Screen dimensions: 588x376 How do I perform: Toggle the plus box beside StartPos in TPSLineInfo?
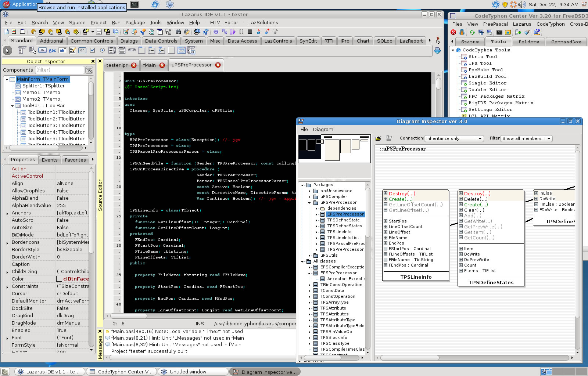pyautogui.click(x=386, y=221)
